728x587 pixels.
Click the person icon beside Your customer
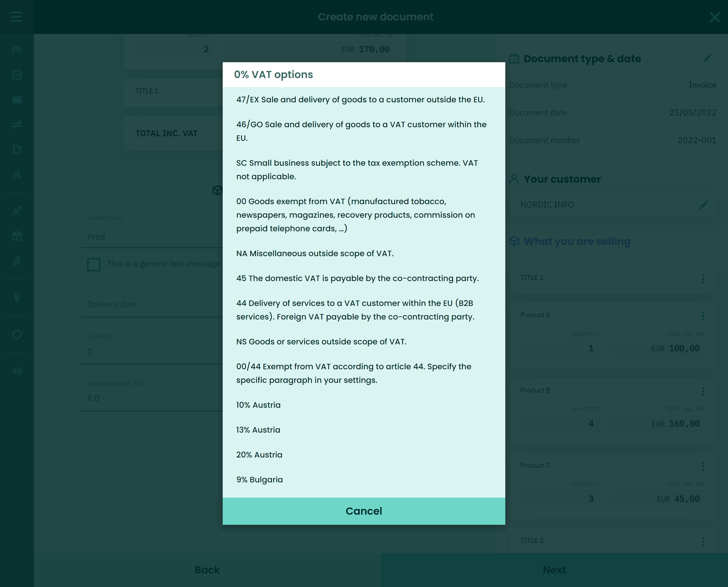(x=514, y=179)
